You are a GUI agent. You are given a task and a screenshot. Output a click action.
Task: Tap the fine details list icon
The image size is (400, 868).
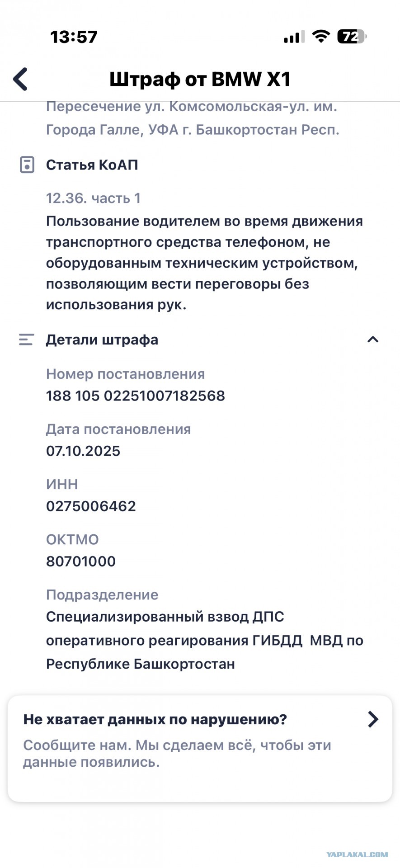[x=26, y=340]
